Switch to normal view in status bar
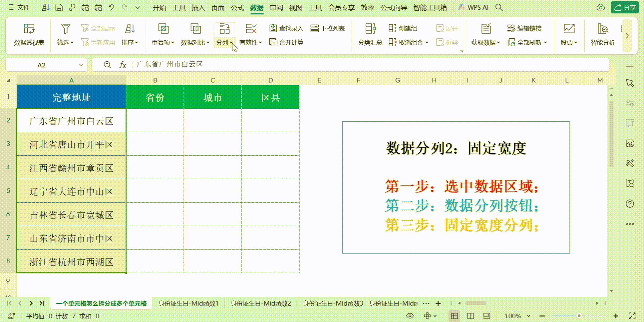Screen dimensions: 644x322 pos(455,316)
